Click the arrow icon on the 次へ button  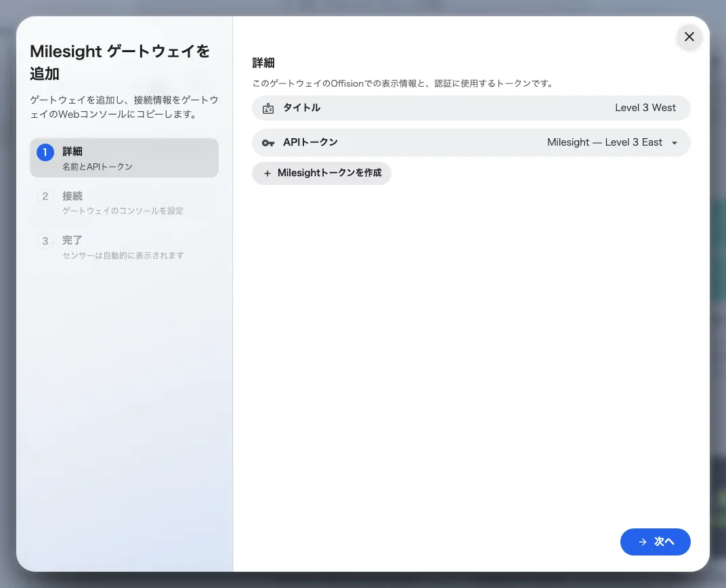[642, 542]
